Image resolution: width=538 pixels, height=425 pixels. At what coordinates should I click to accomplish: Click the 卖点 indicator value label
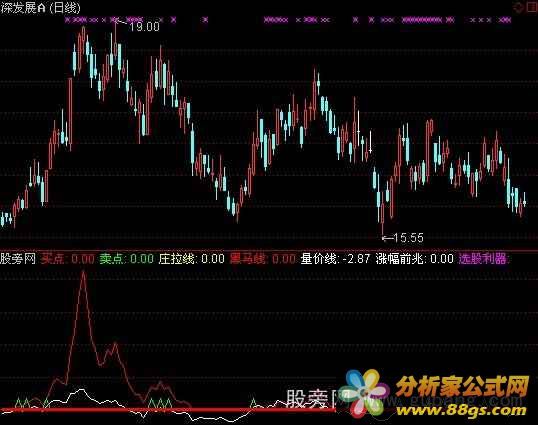tap(127, 259)
